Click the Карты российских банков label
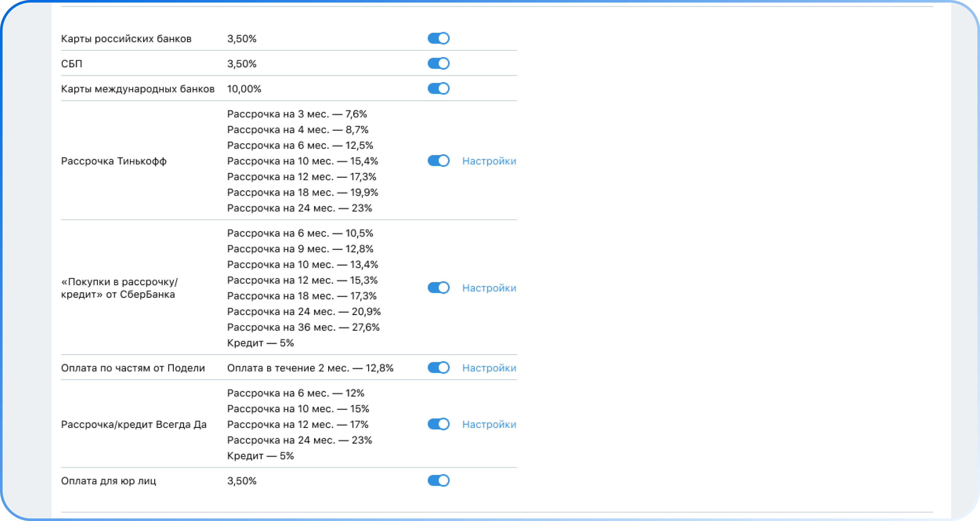 (x=126, y=39)
